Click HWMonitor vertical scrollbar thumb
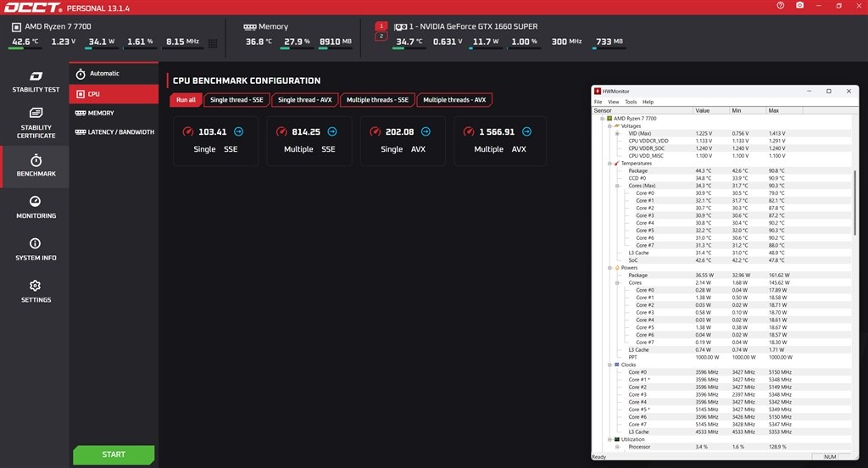 coord(855,202)
